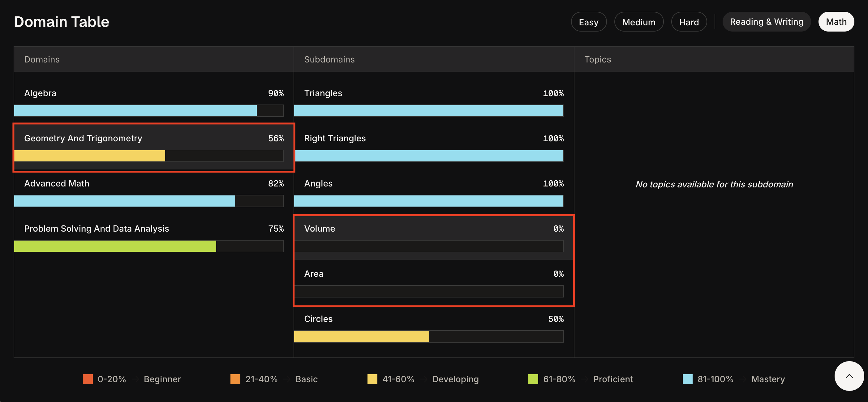868x402 pixels.
Task: Click the scroll-to-top arrow button
Action: 849,376
